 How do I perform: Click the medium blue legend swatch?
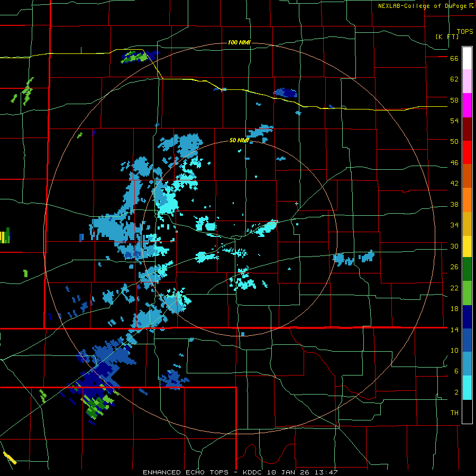tap(467, 340)
